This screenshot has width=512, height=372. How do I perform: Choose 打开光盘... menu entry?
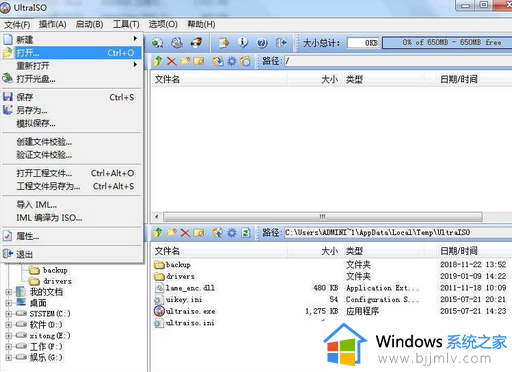pyautogui.click(x=72, y=79)
